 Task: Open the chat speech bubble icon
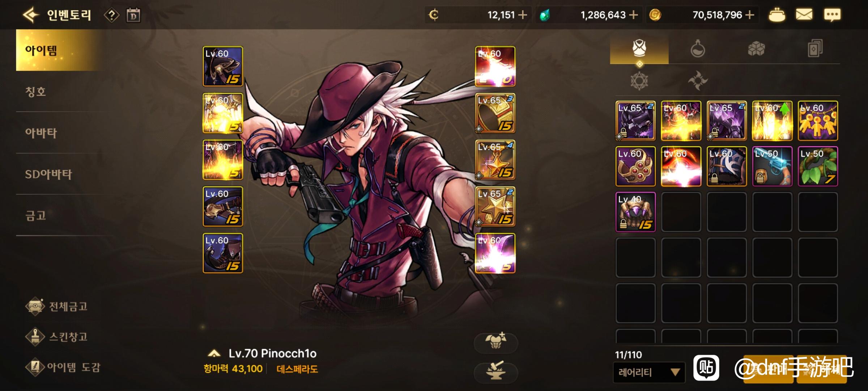click(832, 15)
